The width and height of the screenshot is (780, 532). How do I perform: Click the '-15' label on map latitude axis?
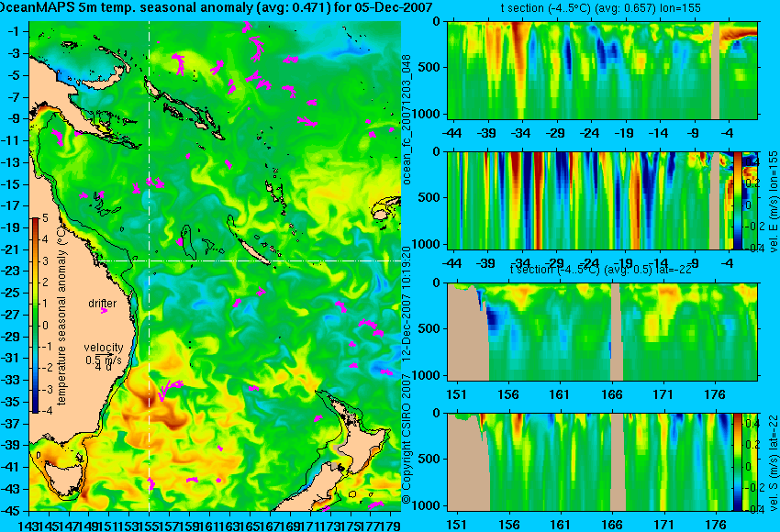pyautogui.click(x=10, y=184)
